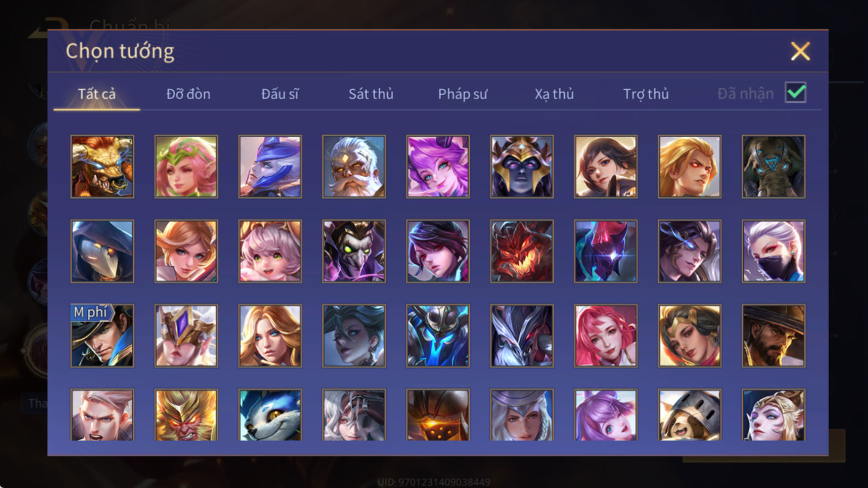The image size is (868, 488).
Task: Choose the plague doctor hooded hero
Action: [102, 251]
